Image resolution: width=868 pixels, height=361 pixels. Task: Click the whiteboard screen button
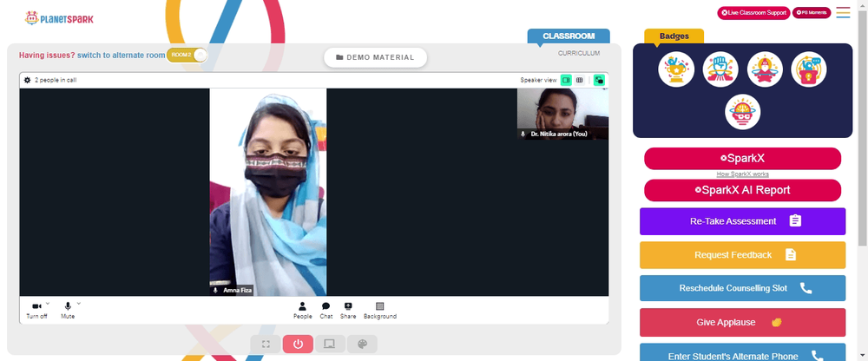(330, 344)
